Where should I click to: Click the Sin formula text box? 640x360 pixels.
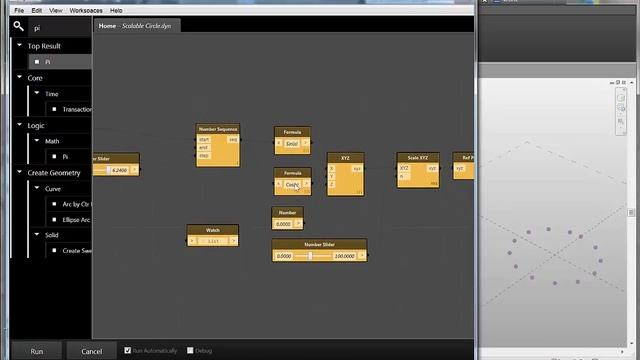pyautogui.click(x=292, y=144)
